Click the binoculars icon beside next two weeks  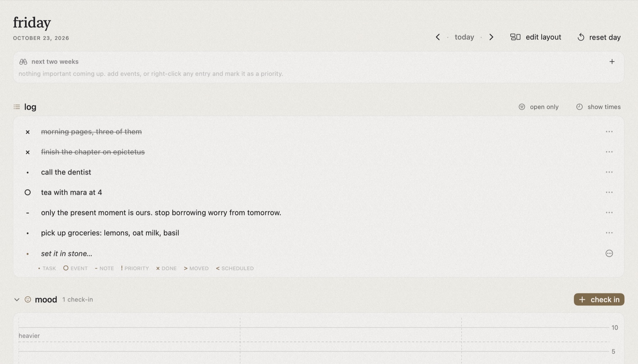click(x=23, y=62)
